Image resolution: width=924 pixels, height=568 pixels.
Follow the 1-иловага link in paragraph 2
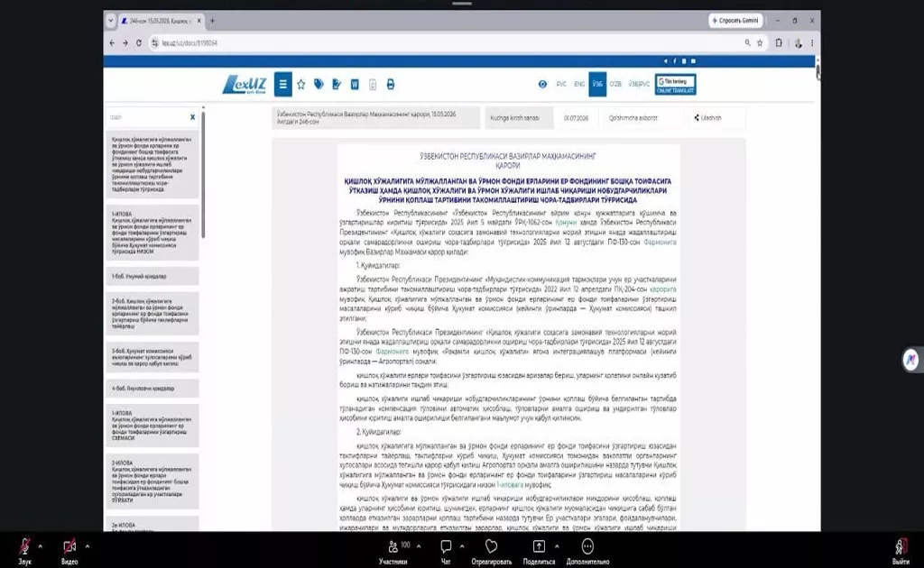[x=510, y=485]
